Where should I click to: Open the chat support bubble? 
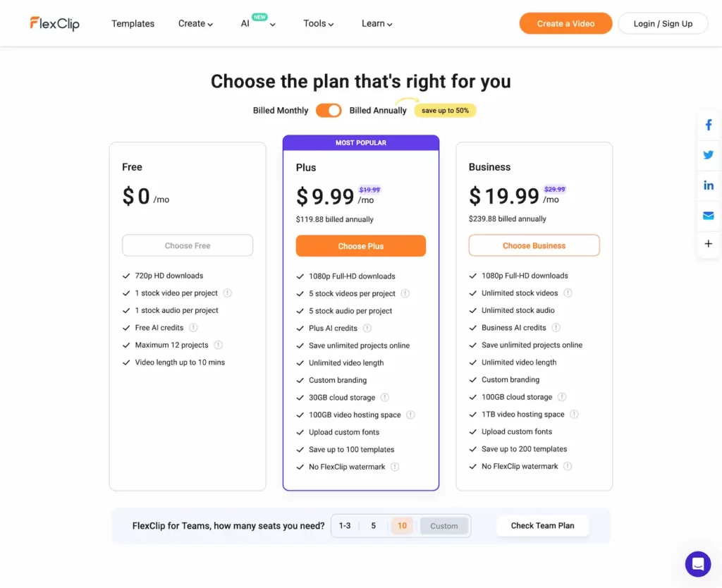point(697,563)
